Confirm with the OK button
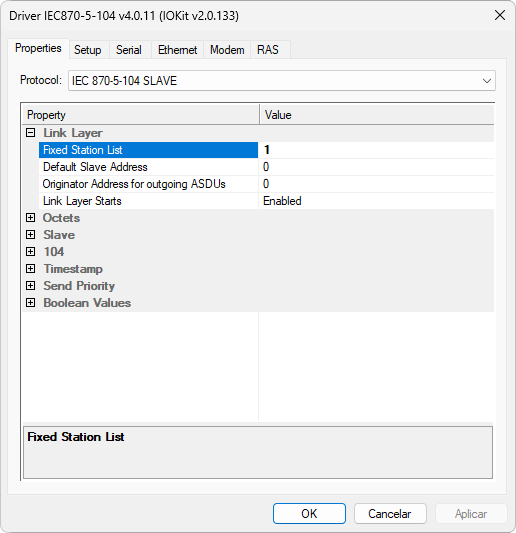The image size is (516, 533). tap(309, 514)
